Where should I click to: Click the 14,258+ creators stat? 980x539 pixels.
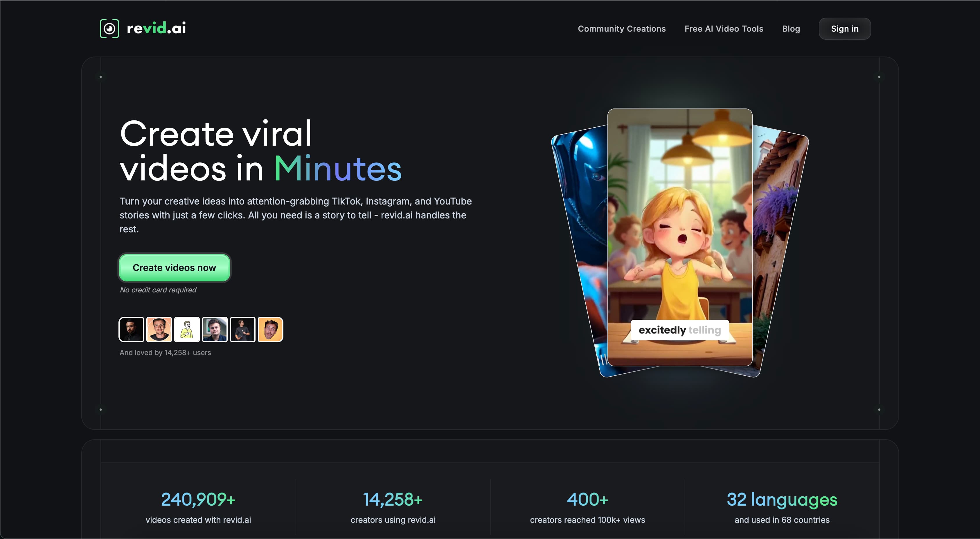pos(393,500)
